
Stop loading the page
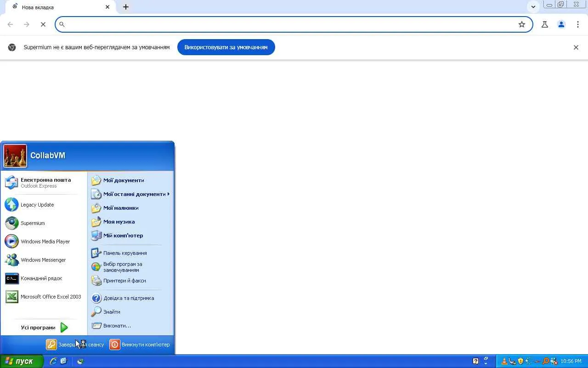pos(43,24)
